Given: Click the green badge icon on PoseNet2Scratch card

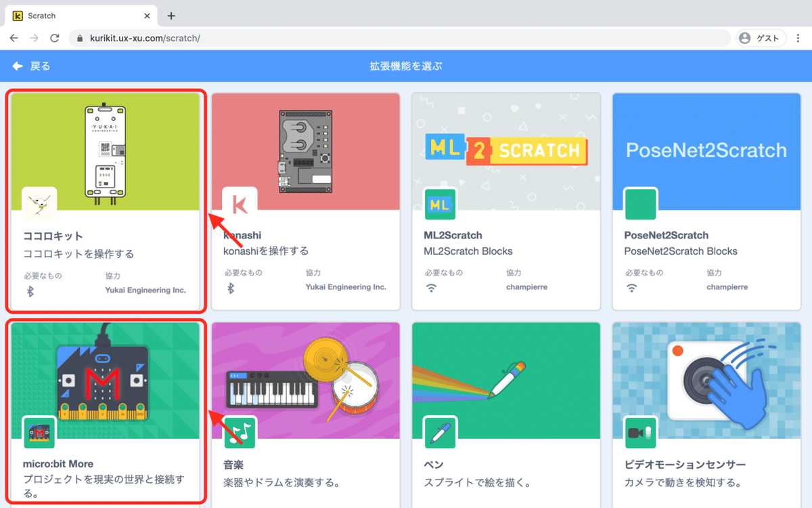Looking at the screenshot, I should point(639,204).
